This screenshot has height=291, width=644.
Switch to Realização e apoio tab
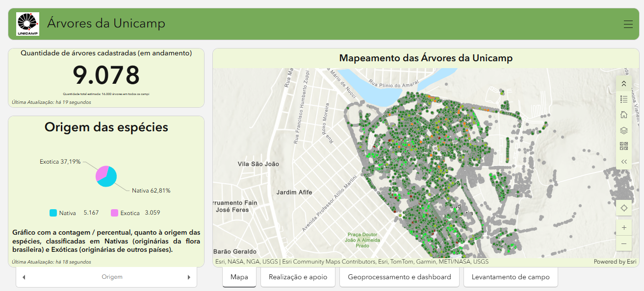(x=298, y=277)
